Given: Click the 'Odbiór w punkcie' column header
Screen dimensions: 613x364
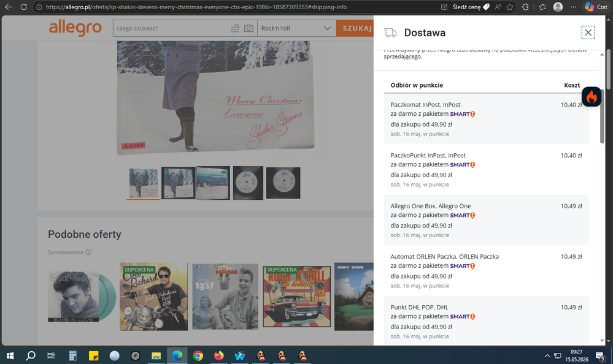Looking at the screenshot, I should coord(417,85).
